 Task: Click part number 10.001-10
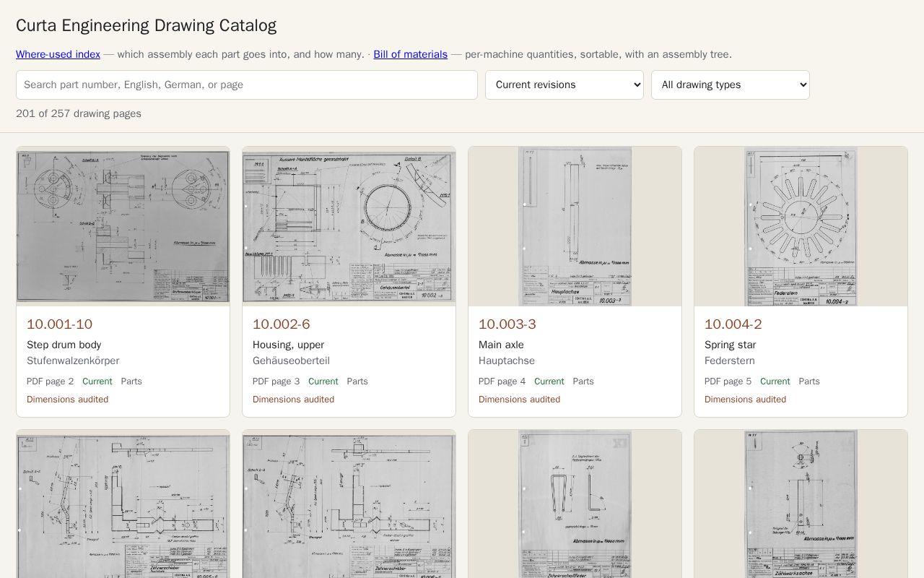coord(59,324)
